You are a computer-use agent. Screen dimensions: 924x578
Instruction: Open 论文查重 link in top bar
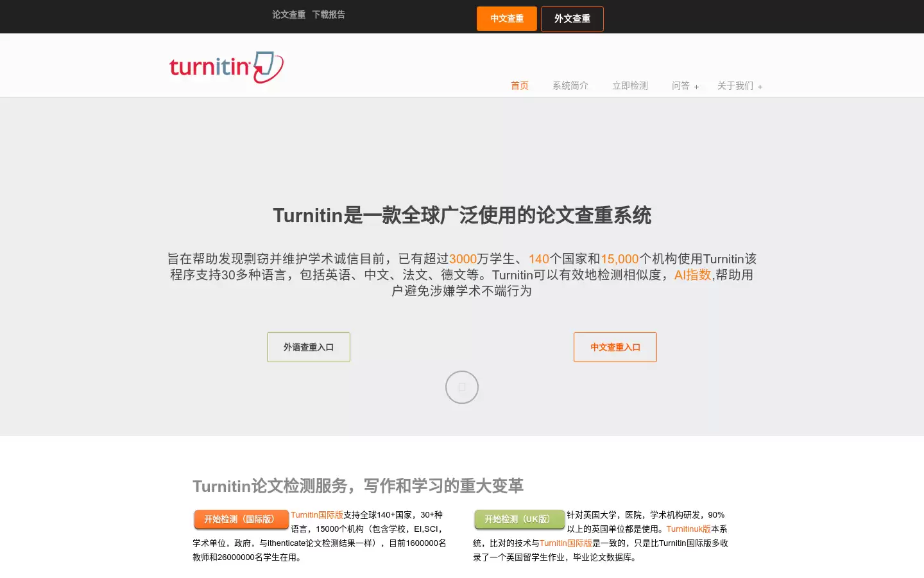point(289,14)
